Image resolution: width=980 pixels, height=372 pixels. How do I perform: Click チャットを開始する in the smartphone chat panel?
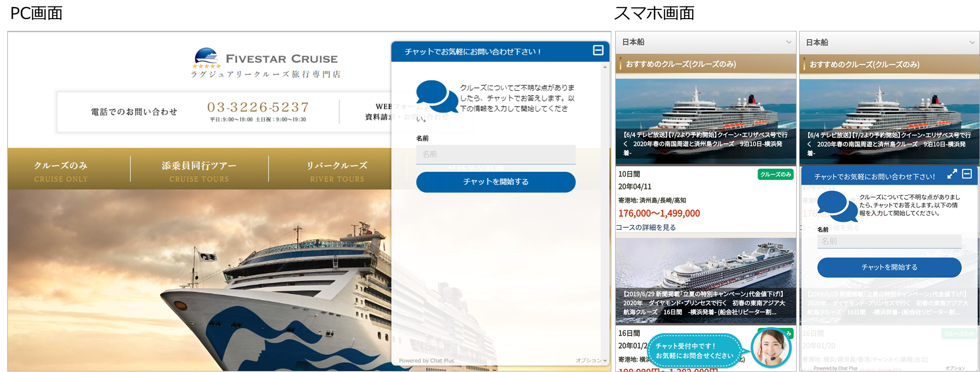(x=889, y=267)
